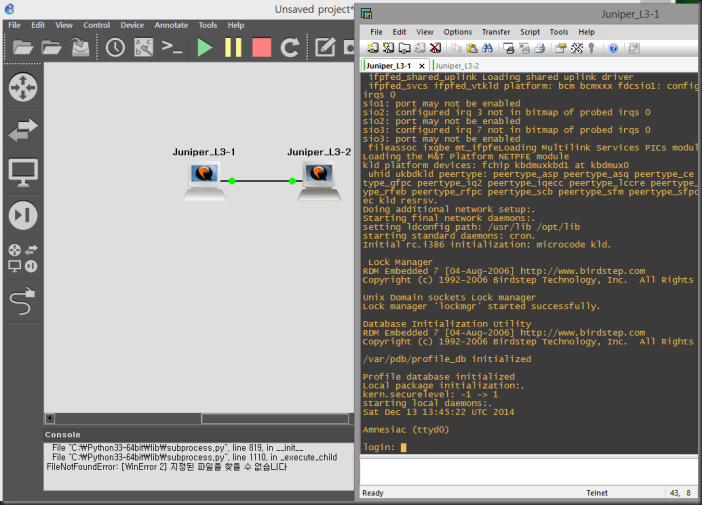
Task: Click the Juniper_L3-1 node label
Action: (204, 152)
